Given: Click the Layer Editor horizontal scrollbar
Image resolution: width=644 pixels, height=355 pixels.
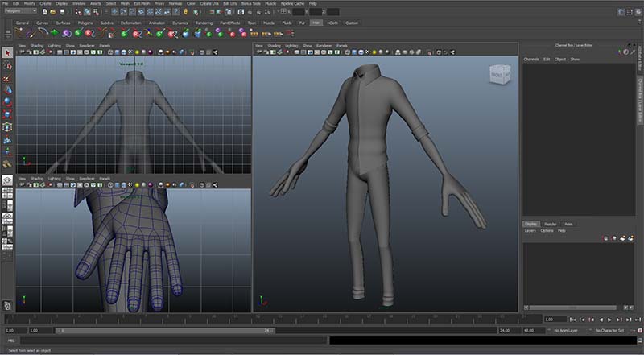Looking at the screenshot, I should click(x=572, y=308).
